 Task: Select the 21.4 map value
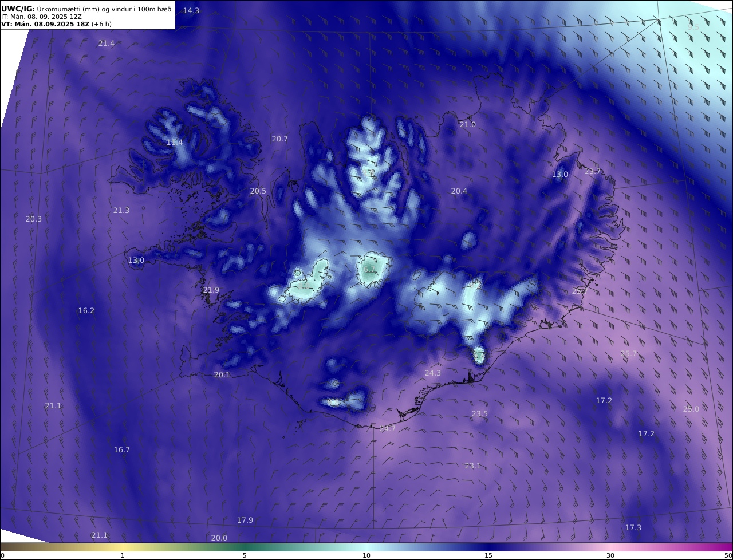point(107,44)
